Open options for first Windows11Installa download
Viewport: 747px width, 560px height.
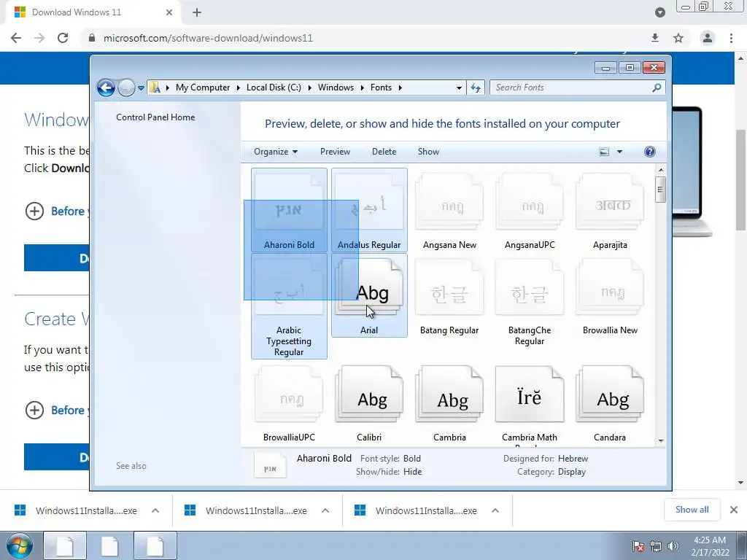155,510
